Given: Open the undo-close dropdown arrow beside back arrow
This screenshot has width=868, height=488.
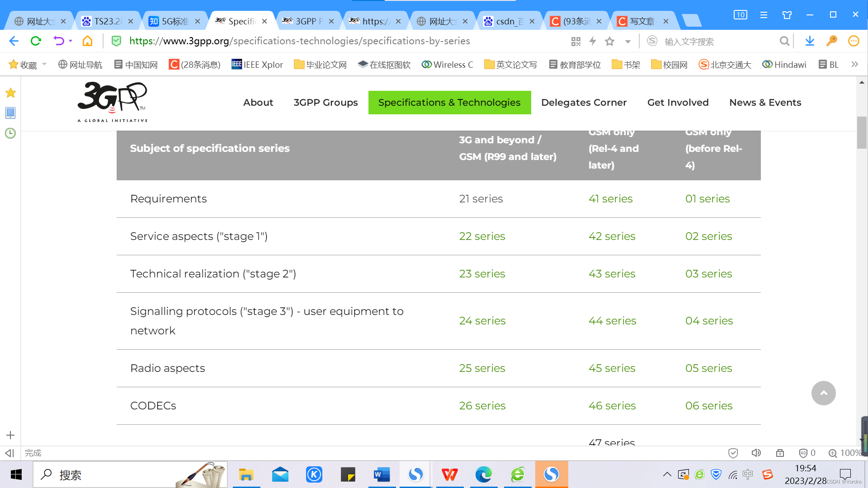Looking at the screenshot, I should pyautogui.click(x=71, y=41).
